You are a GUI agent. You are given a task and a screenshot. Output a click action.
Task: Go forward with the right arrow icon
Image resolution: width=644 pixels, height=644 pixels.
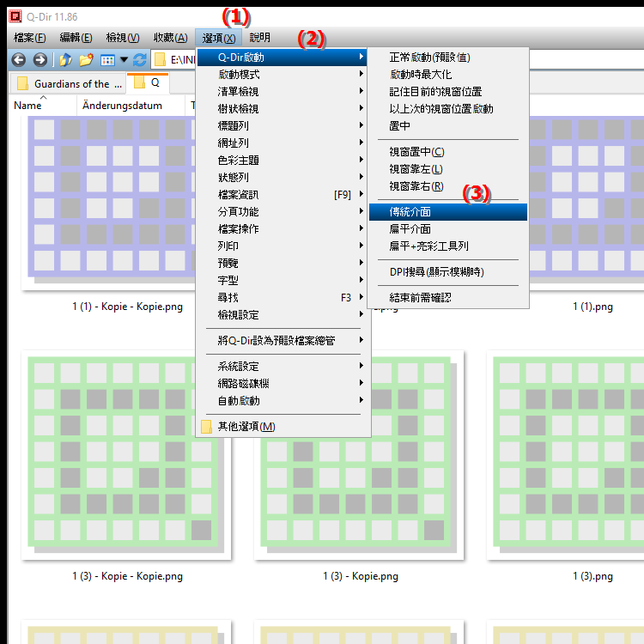[x=39, y=60]
